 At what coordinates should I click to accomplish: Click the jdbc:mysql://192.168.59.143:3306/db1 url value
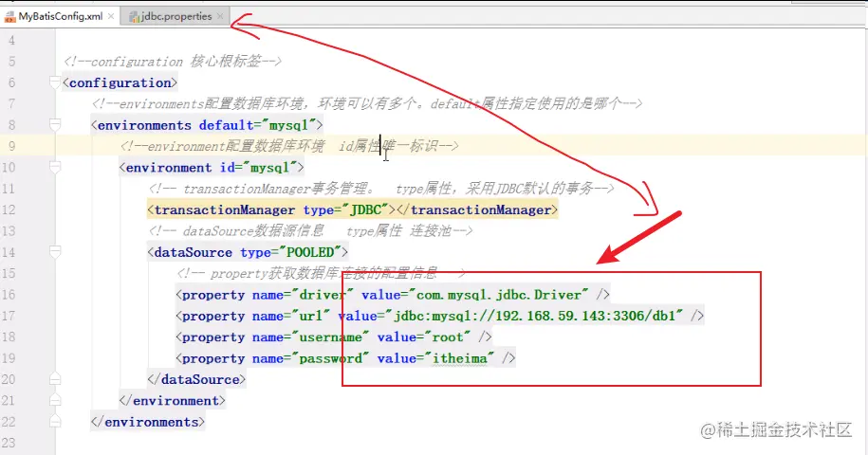pyautogui.click(x=534, y=317)
